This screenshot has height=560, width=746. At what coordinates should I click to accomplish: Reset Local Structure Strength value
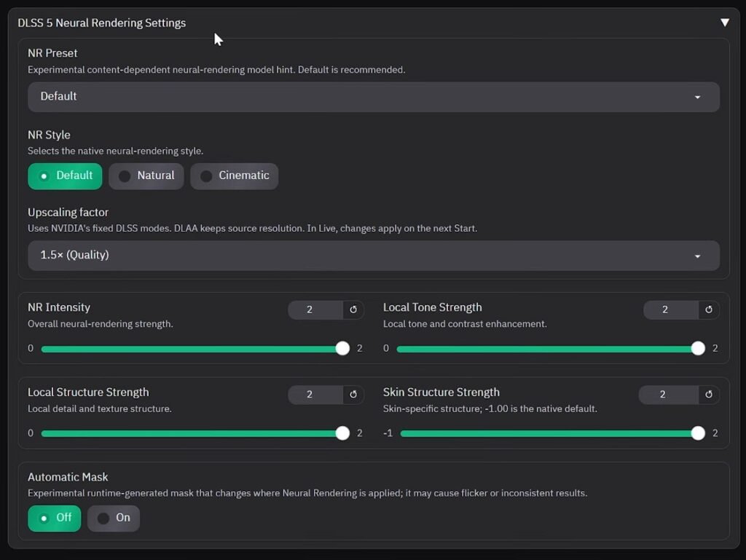point(353,394)
